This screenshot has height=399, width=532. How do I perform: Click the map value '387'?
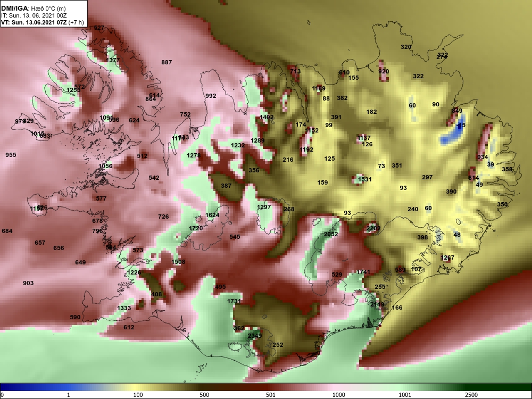[226, 186]
